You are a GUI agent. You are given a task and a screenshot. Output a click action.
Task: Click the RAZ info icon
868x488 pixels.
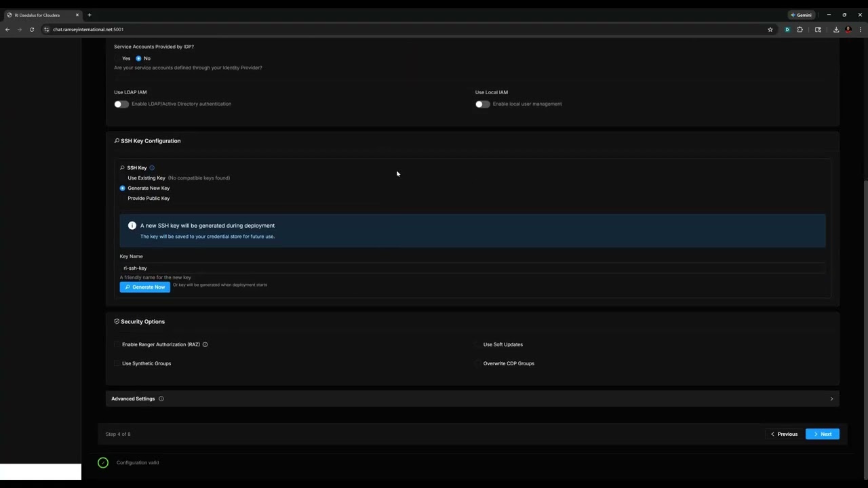[x=205, y=344]
